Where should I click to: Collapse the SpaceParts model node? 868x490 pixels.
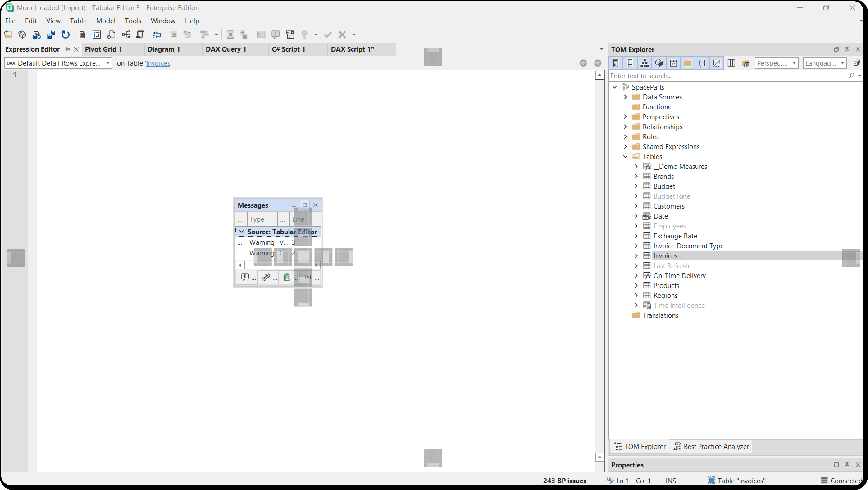click(615, 87)
